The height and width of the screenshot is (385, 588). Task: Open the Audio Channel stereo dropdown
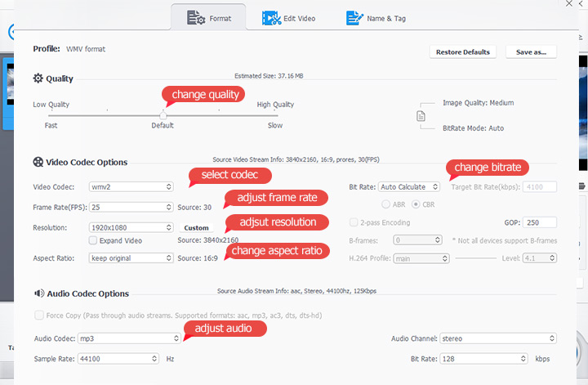[498, 338]
